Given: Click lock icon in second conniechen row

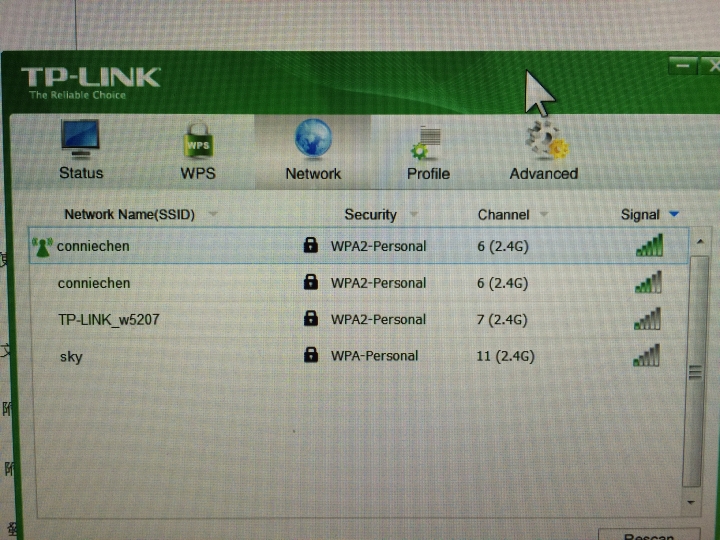Looking at the screenshot, I should (x=311, y=281).
